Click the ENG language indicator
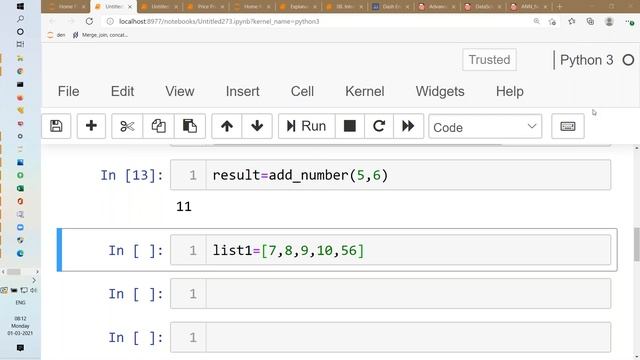 tap(20, 302)
